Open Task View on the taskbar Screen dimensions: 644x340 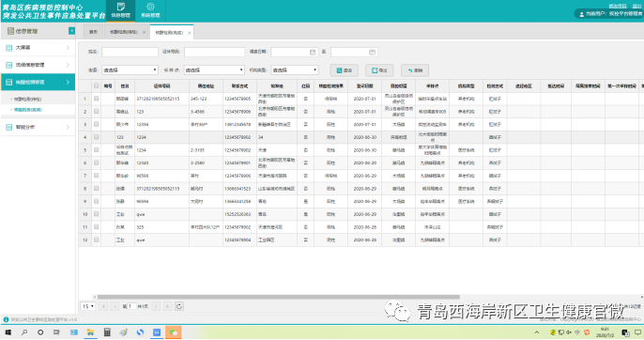pos(56,332)
